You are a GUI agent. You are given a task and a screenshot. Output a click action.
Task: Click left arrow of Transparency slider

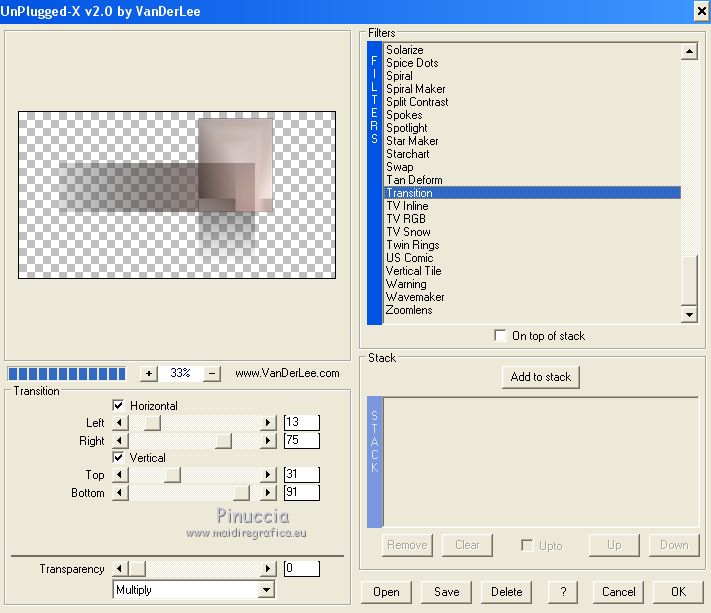pos(120,569)
